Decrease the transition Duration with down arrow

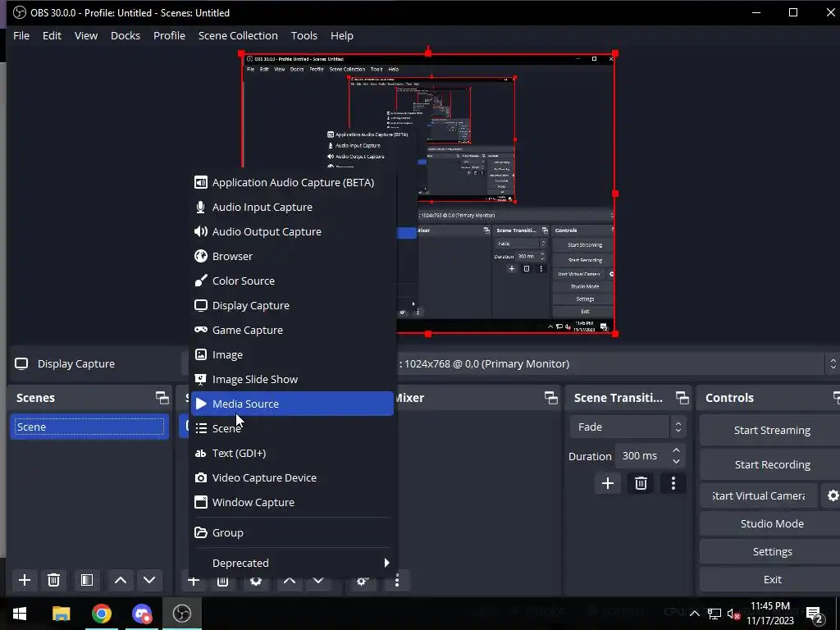pyautogui.click(x=676, y=462)
